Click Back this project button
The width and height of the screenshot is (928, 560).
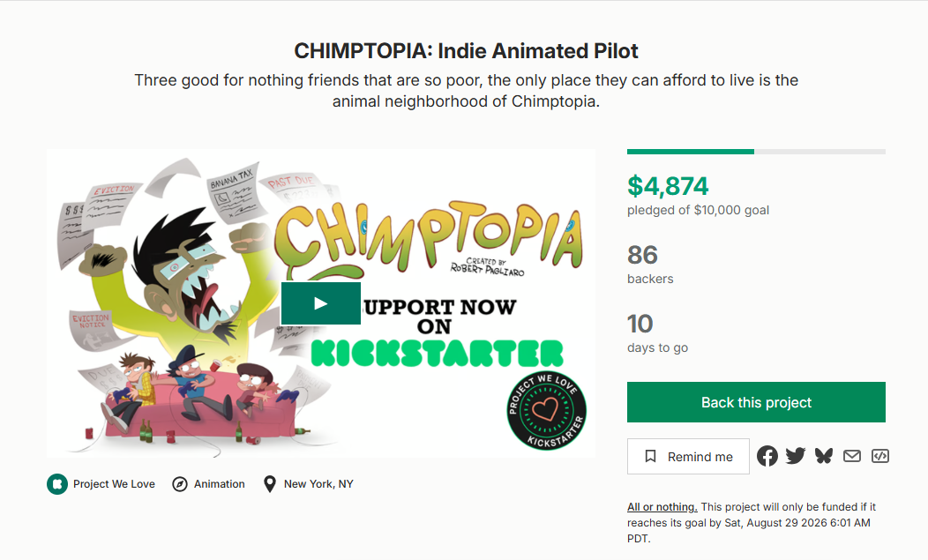pos(756,402)
